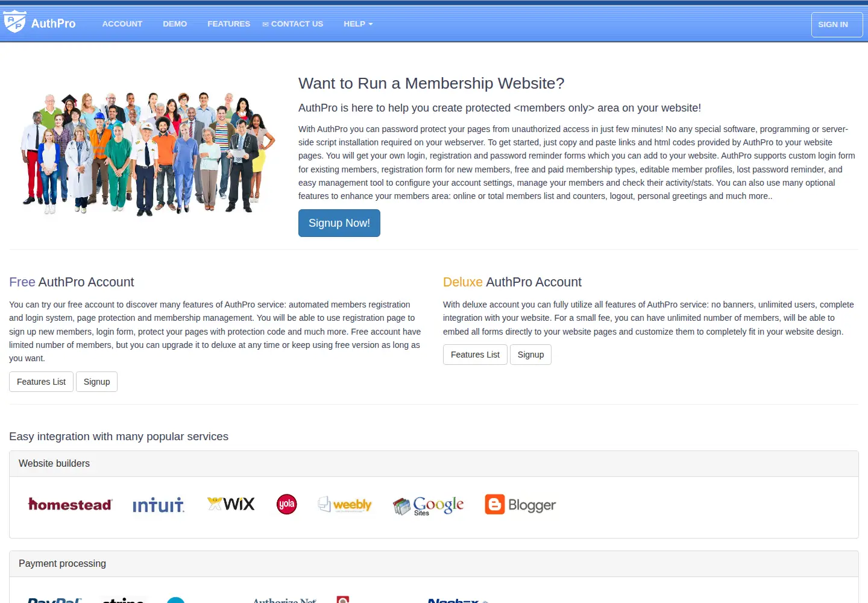Click the "AuthPro is here to help" subheading
The height and width of the screenshot is (603, 868).
coord(500,108)
